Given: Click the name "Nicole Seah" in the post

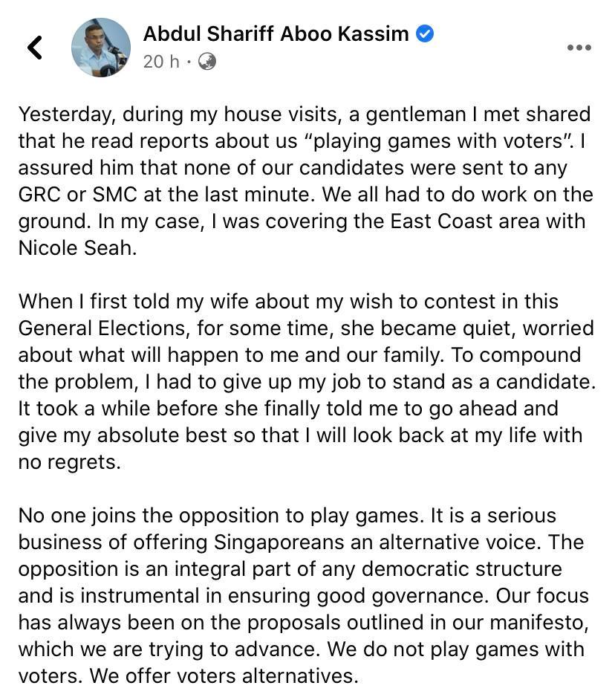Looking at the screenshot, I should (78, 248).
